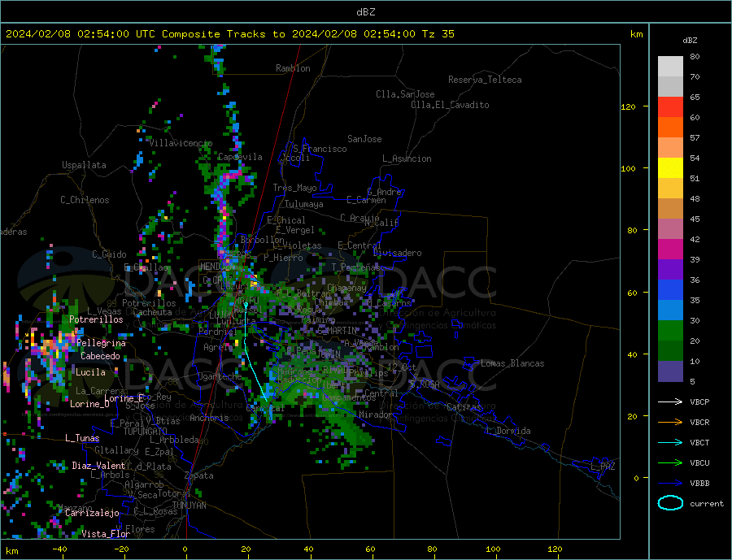This screenshot has height=560, width=732.
Task: Click the Lorine_O label
Action: [89, 404]
